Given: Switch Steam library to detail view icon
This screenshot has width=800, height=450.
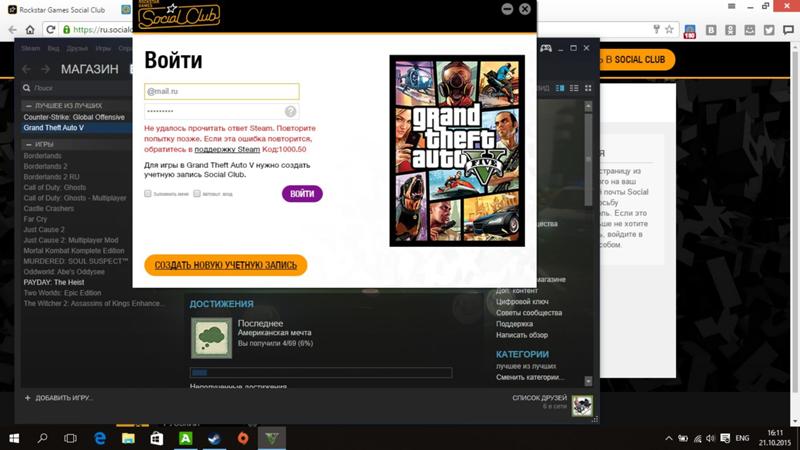Looking at the screenshot, I should tap(560, 88).
